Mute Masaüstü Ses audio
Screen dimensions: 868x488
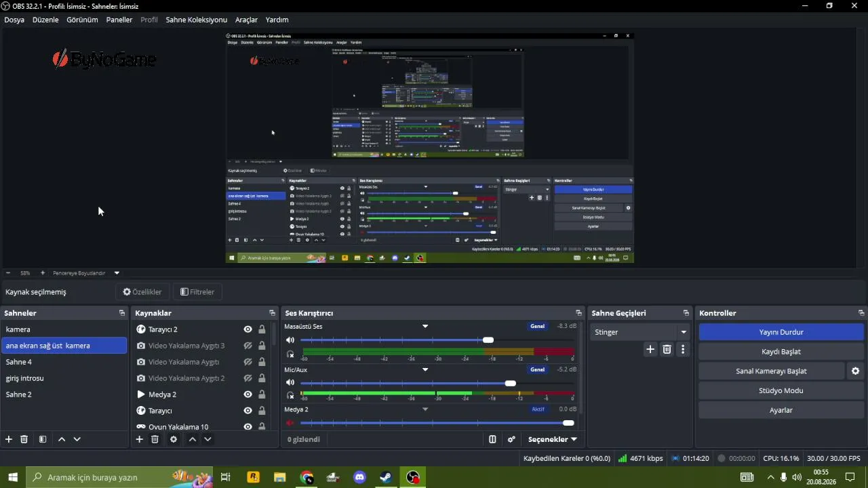point(290,340)
